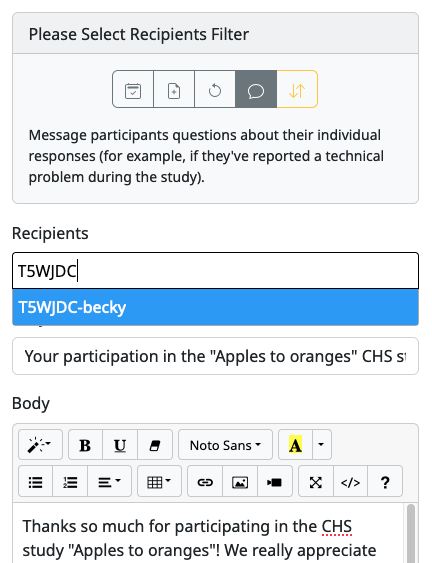Select the new-document recipients filter icon
Screen dimensions: 432x563
coord(174,89)
